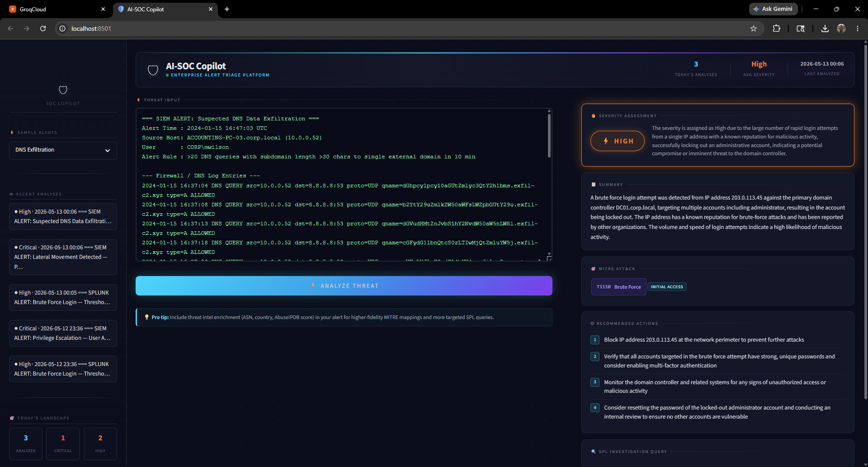Click the SPL Investigation Query magnifier icon
The image size is (868, 467).
click(594, 452)
